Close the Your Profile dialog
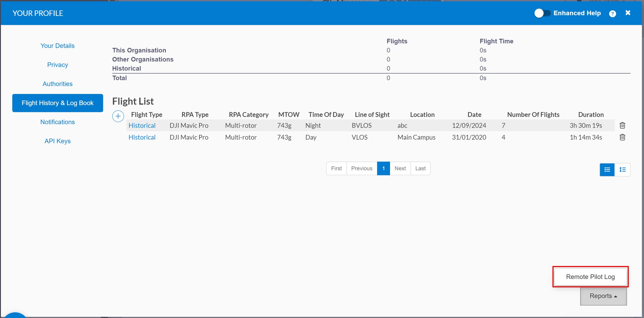The image size is (644, 318). point(628,13)
